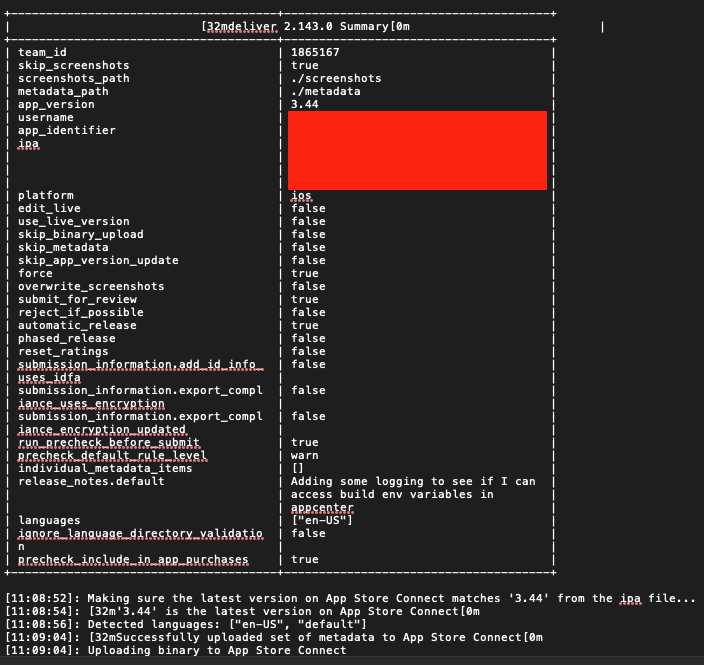The image size is (704, 665).
Task: Click the true value for skip_screenshots
Action: coord(305,66)
